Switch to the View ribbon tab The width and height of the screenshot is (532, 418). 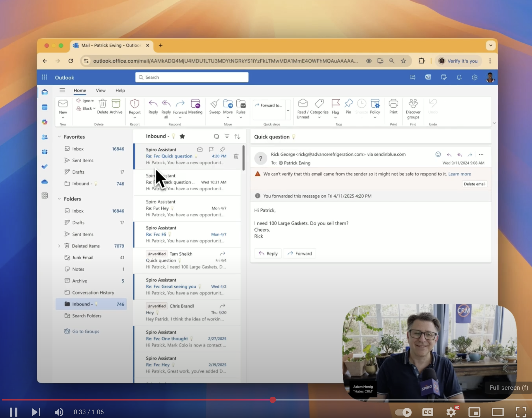101,90
